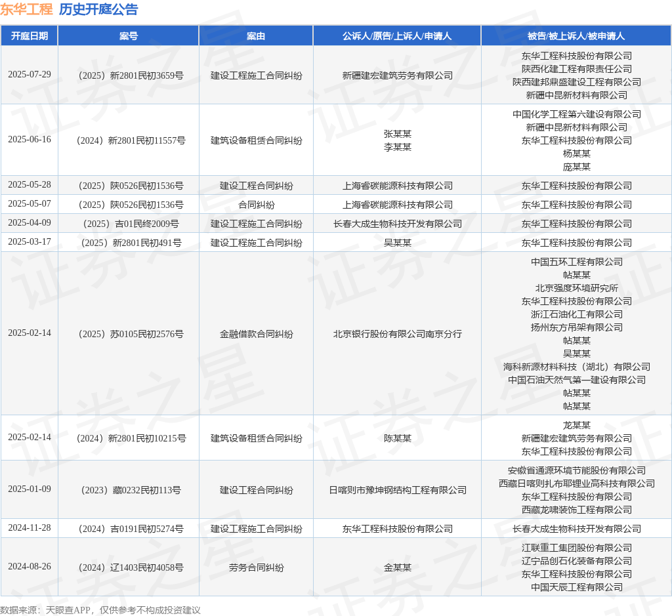The width and height of the screenshot is (672, 616).
Task: Click plaintiff 日喀则市豫坤钢结构工程有限公司
Action: pyautogui.click(x=397, y=490)
